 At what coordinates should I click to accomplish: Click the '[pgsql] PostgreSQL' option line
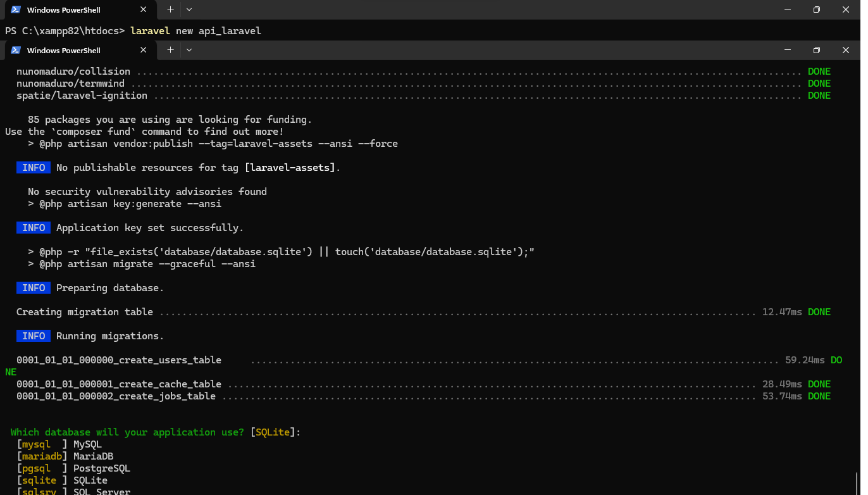point(73,468)
